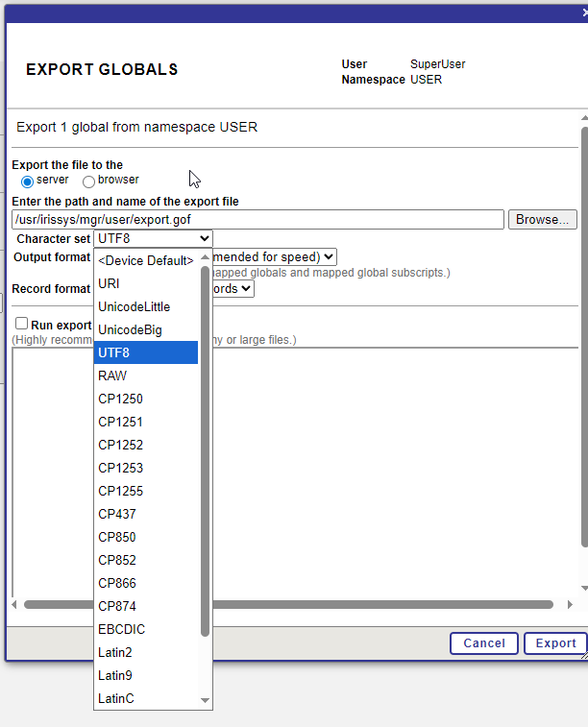
Task: Open the Character set dropdown
Action: [153, 239]
